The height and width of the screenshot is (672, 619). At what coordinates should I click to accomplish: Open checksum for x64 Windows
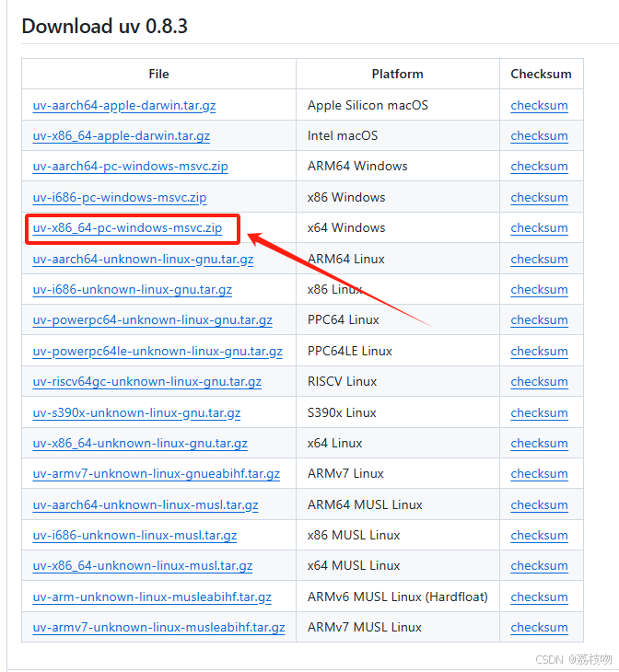[x=539, y=228]
